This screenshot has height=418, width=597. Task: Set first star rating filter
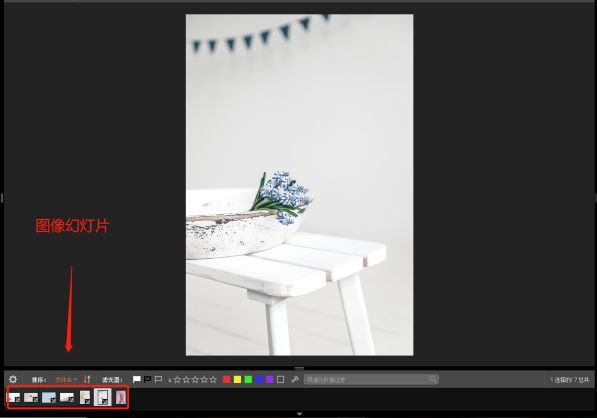177,380
